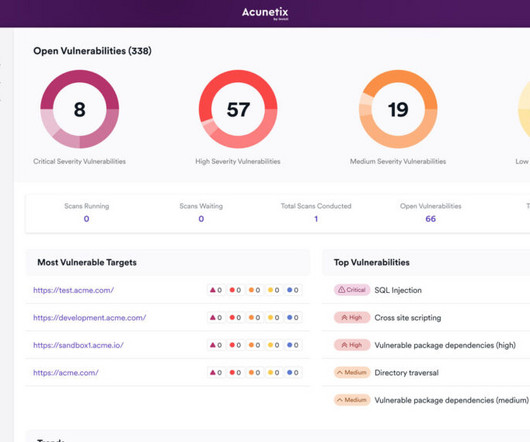The width and height of the screenshot is (530, 442).
Task: Click critical triangle count for development.acme.com
Action: pos(216,318)
